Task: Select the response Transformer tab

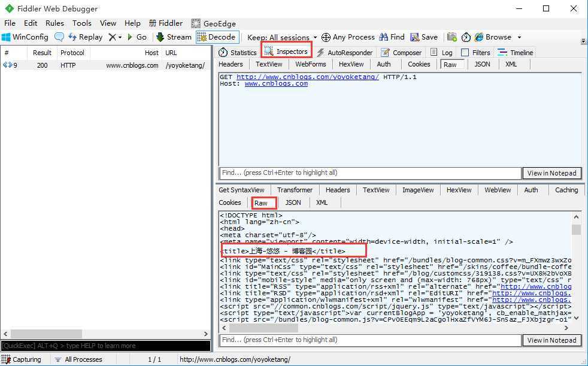Action: tap(295, 190)
